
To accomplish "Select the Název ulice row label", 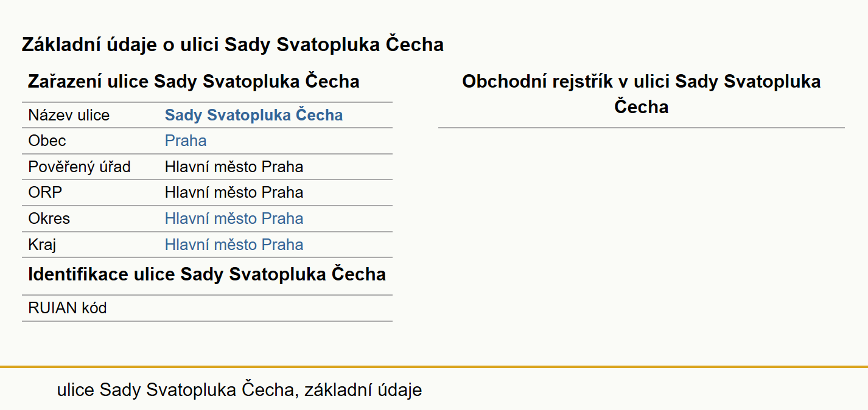I will click(69, 115).
